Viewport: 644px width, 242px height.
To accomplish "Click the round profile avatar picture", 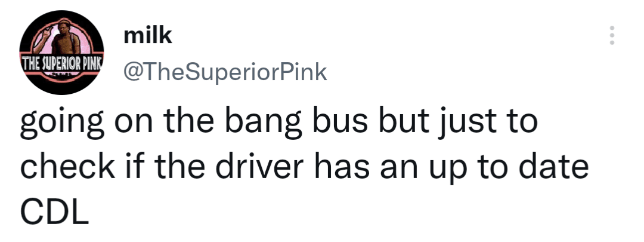I will pyautogui.click(x=62, y=53).
